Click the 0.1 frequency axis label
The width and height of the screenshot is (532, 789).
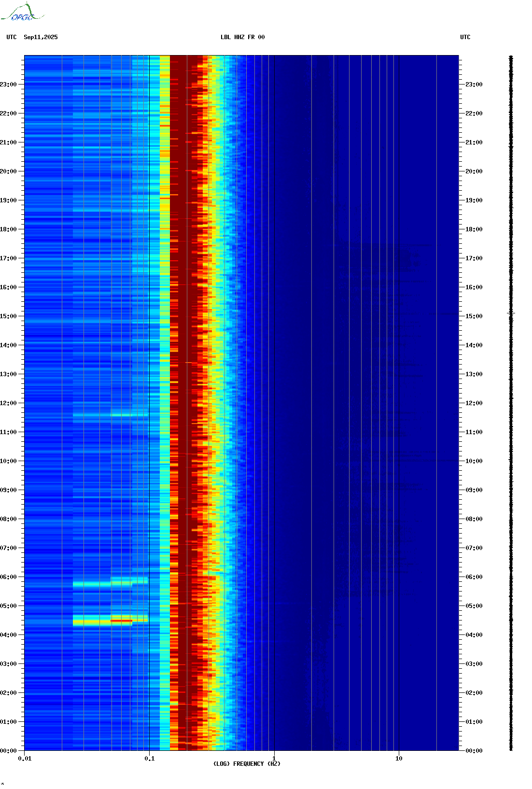pyautogui.click(x=150, y=759)
